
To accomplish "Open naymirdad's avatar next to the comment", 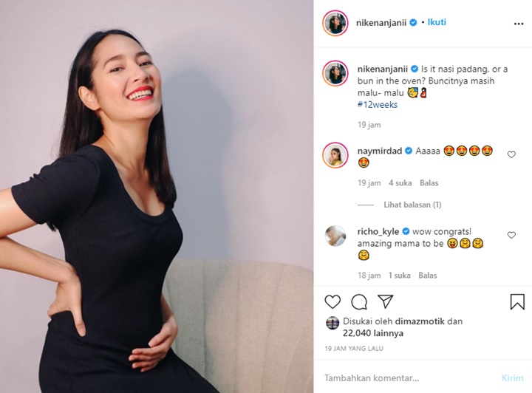I will pos(335,155).
